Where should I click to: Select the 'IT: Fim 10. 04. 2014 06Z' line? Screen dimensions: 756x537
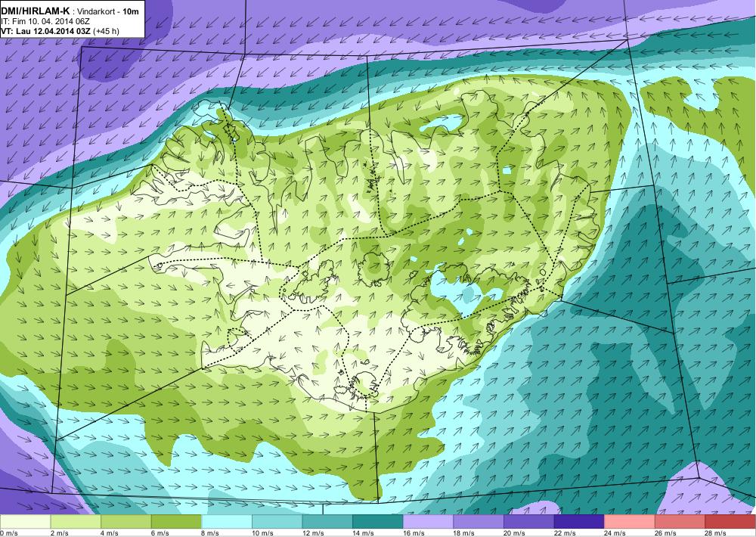point(45,22)
